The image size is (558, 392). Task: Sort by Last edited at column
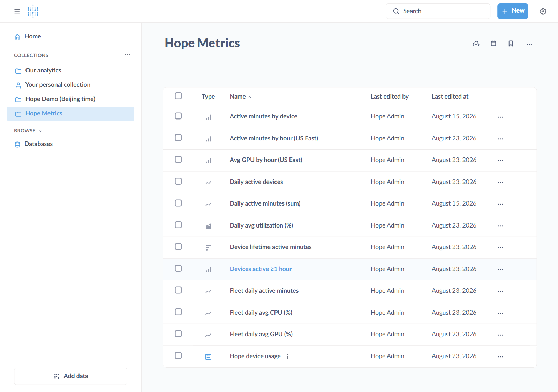450,97
